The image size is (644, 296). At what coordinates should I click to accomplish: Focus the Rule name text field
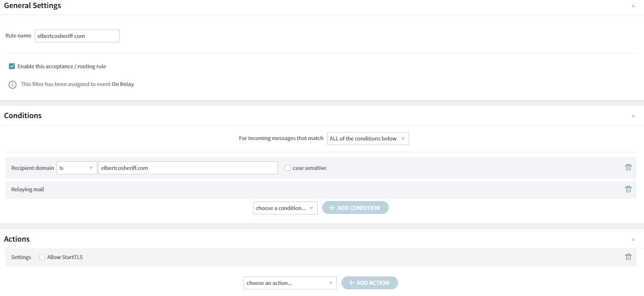pos(77,36)
